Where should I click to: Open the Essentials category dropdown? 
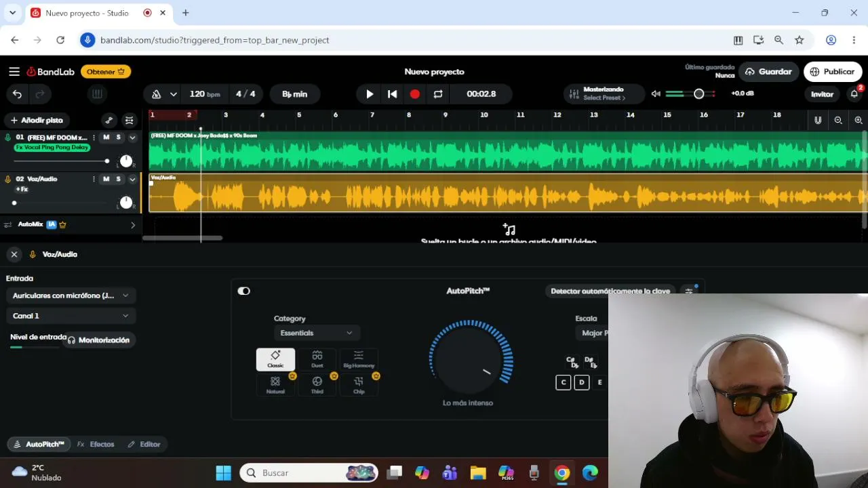tap(317, 333)
